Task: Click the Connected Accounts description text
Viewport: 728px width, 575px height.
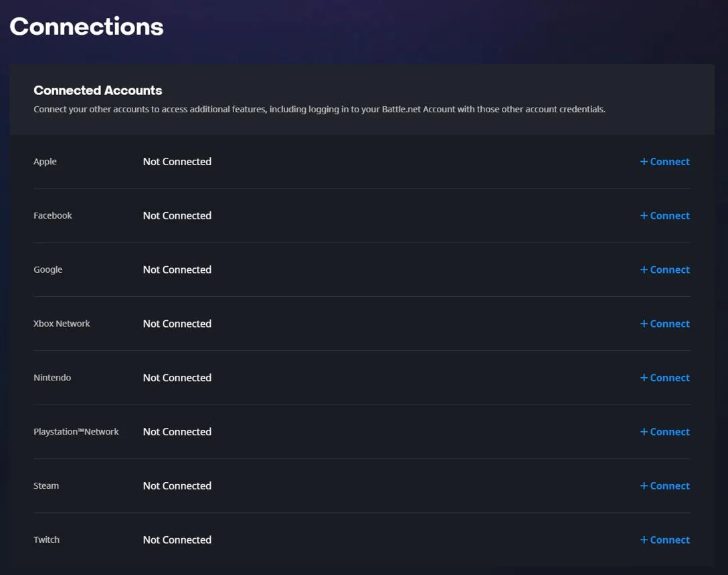Action: [x=319, y=110]
